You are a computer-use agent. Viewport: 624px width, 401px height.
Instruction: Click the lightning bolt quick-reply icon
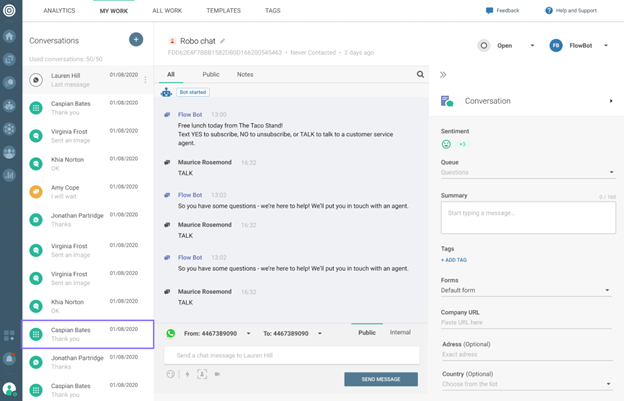[187, 374]
